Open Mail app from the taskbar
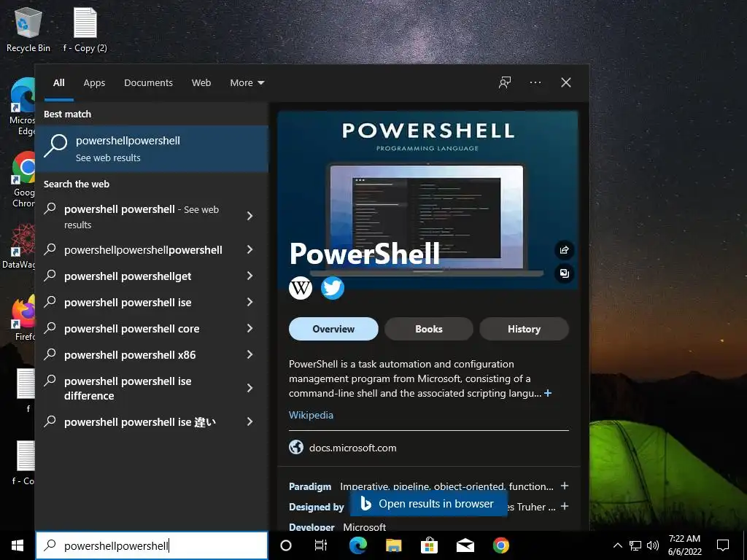 465,545
